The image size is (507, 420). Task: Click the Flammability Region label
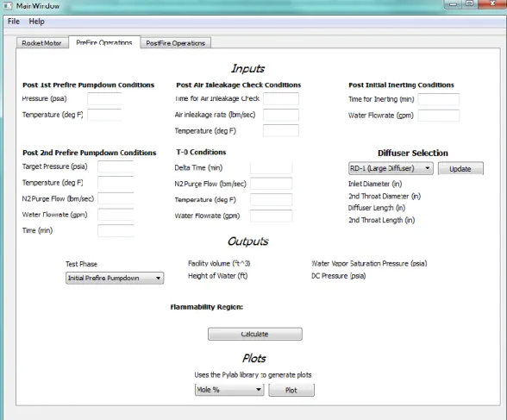[x=207, y=307]
